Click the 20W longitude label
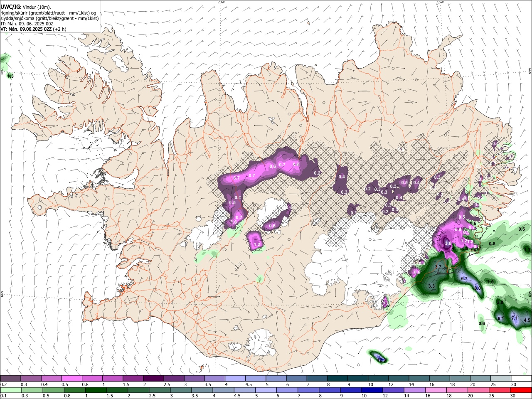 [x=221, y=2]
